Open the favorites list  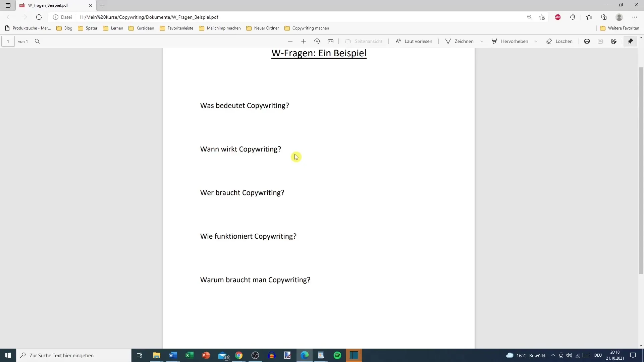click(x=589, y=17)
